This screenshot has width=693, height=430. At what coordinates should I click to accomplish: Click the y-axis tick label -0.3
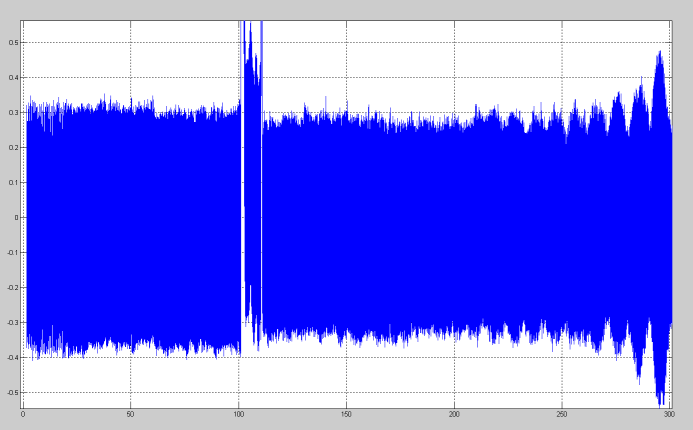(x=12, y=323)
